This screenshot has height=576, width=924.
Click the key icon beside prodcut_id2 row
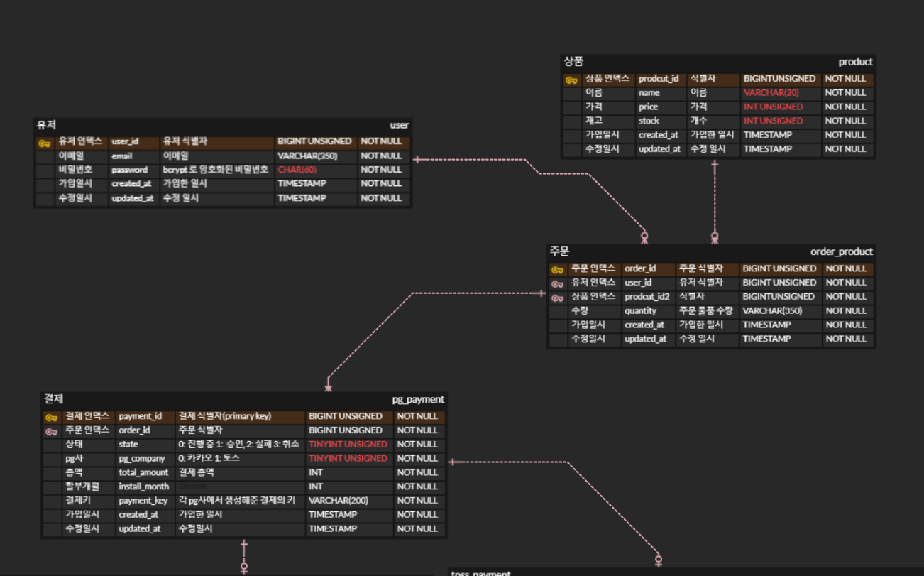557,297
